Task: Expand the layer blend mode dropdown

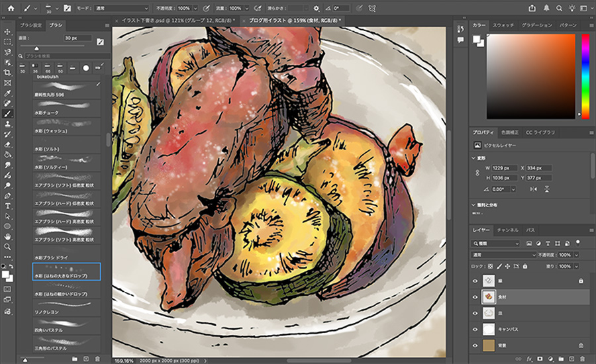Action: (x=503, y=255)
